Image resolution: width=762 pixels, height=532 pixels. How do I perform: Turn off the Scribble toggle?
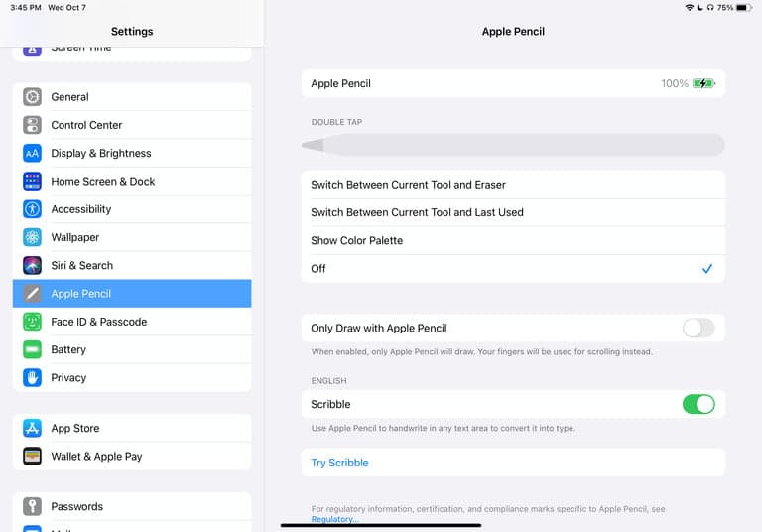click(698, 404)
